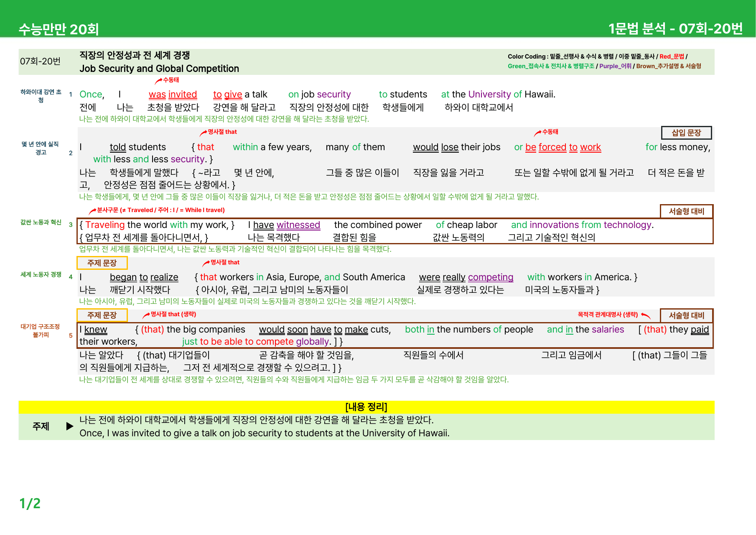The image size is (756, 535).
Task: Click the '주제' label in summary section
Action: tap(41, 426)
